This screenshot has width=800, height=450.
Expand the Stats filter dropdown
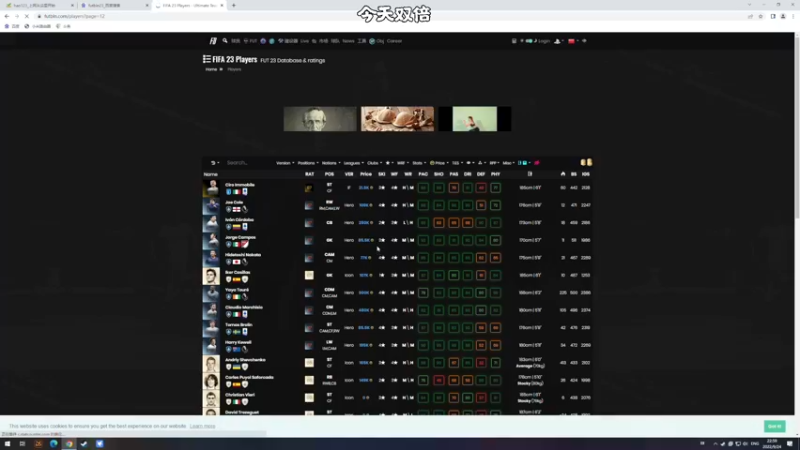(x=419, y=163)
